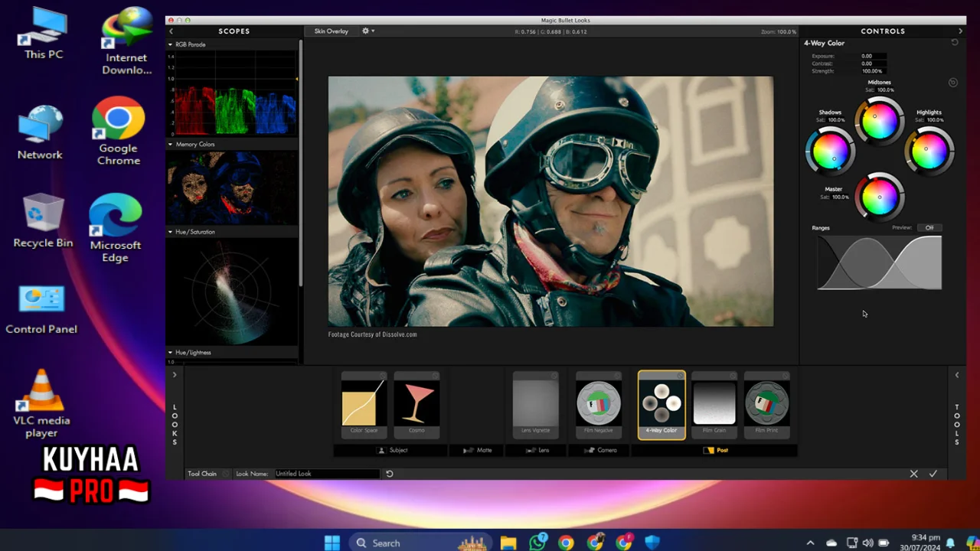The image size is (980, 551).
Task: Disable the Lens Vignette tool toggle
Action: tap(554, 376)
